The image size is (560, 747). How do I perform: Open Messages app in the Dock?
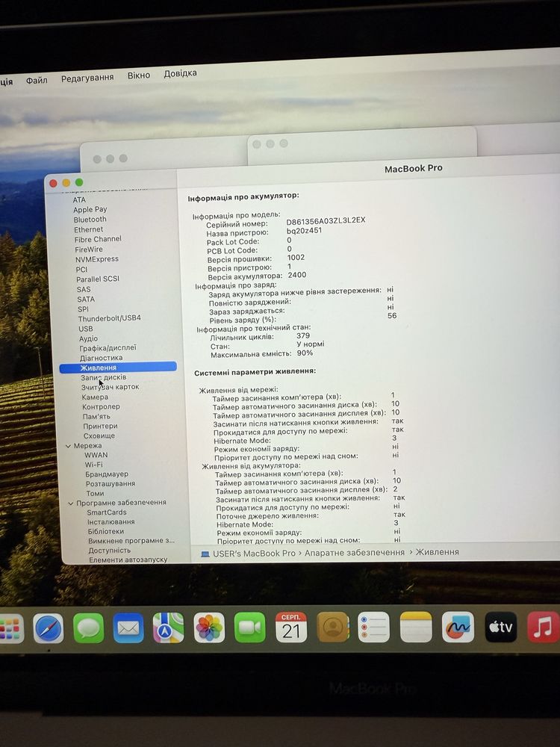tap(89, 628)
